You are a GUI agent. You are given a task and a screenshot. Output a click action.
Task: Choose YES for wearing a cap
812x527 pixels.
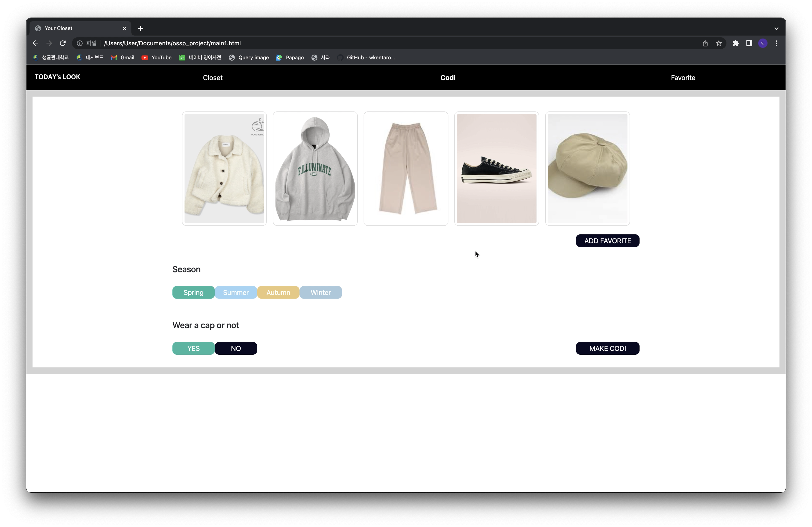(x=193, y=348)
